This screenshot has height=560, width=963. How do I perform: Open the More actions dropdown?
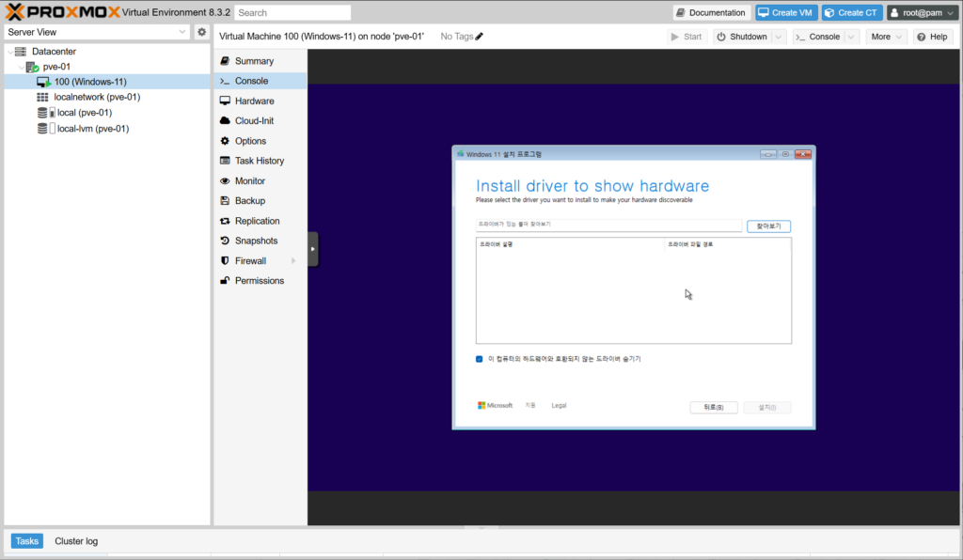coord(886,37)
